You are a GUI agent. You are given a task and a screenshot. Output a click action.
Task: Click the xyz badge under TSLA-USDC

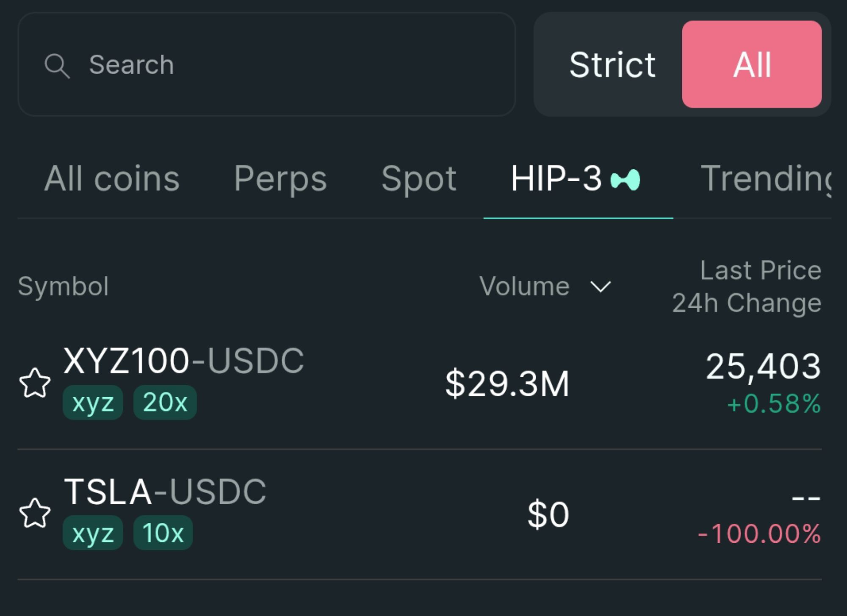[93, 533]
